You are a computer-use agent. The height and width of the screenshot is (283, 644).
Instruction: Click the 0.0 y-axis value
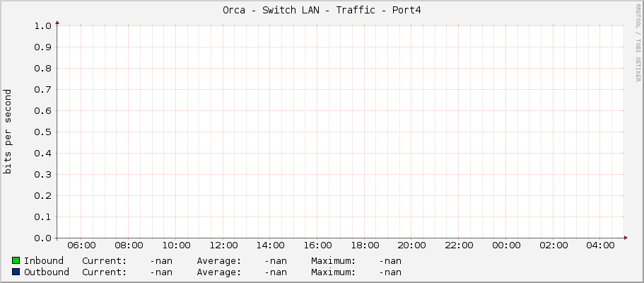42,238
